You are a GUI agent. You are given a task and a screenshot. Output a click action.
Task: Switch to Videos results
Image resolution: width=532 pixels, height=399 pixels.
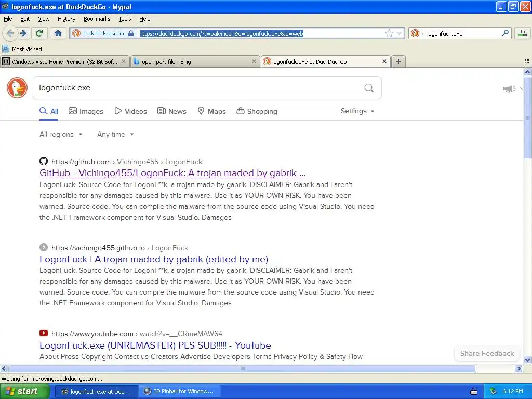point(130,111)
